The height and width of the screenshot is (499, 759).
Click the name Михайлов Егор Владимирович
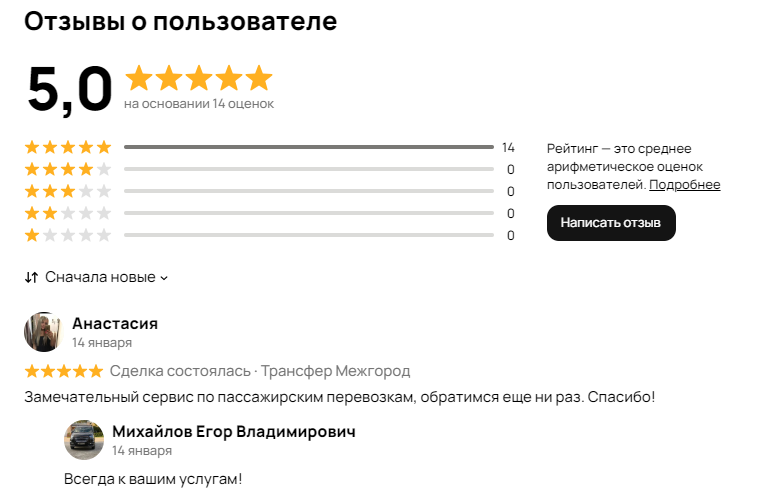[234, 431]
